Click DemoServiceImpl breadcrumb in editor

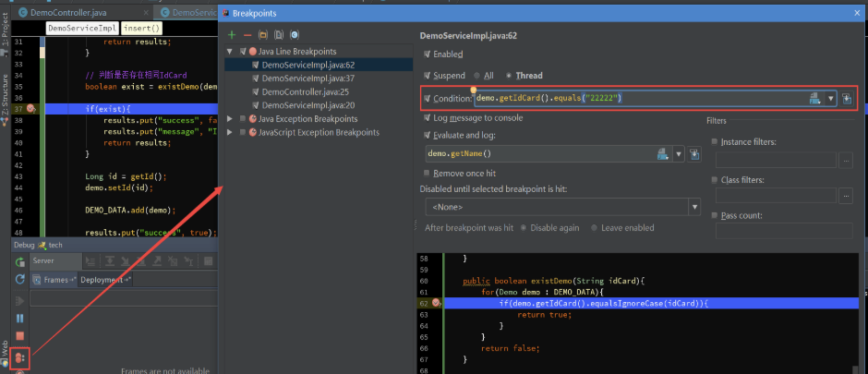click(82, 29)
